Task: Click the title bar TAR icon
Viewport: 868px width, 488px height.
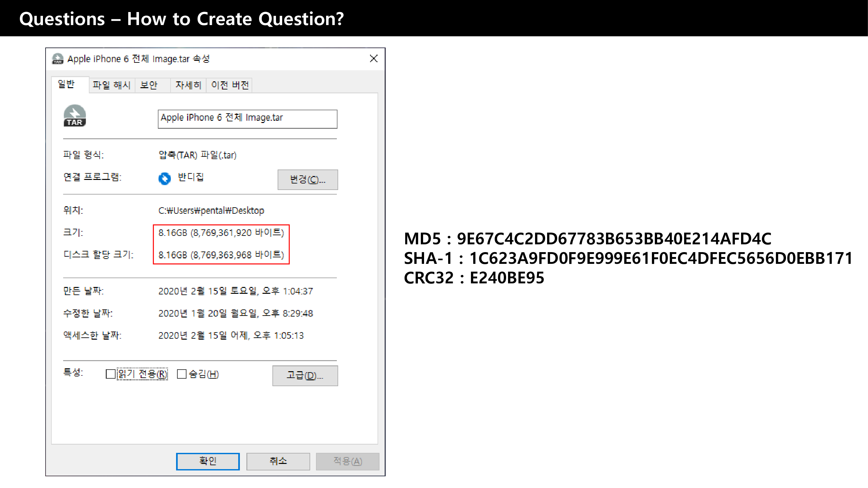Action: pos(58,59)
